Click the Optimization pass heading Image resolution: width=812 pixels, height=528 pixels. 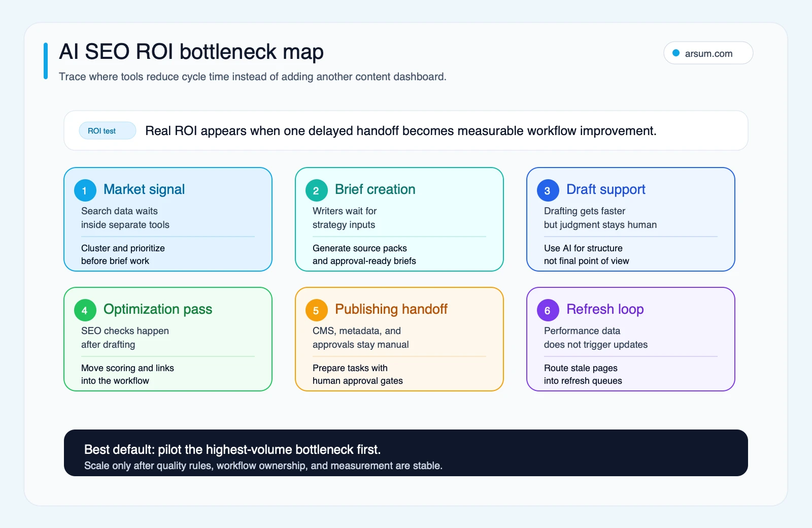158,309
